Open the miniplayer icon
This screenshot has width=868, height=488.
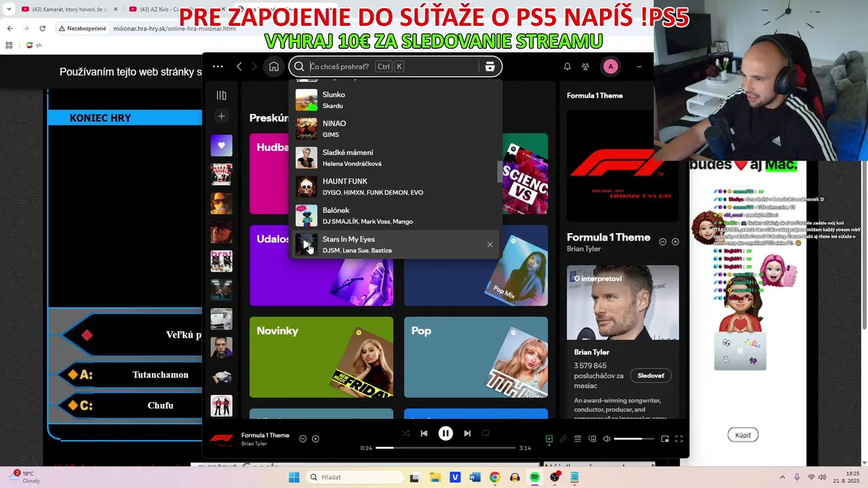[x=665, y=439]
